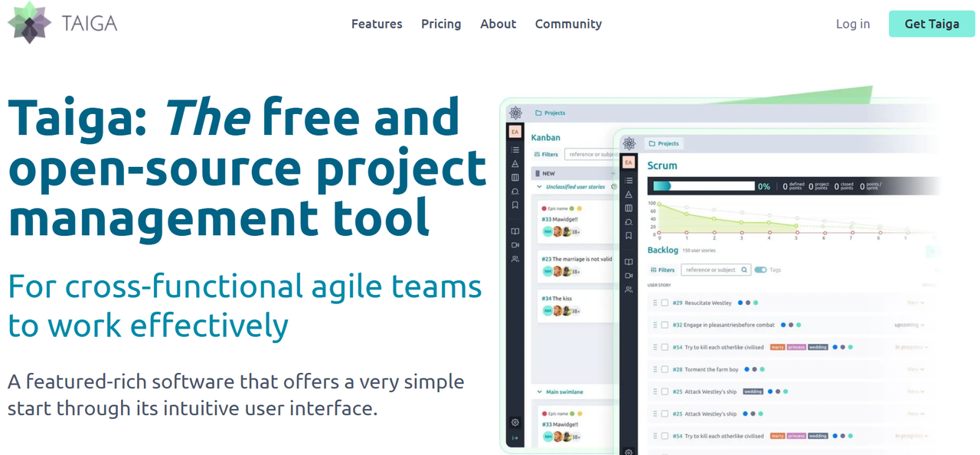Click the blue dot on story #29 row
The width and height of the screenshot is (980, 455).
740,303
